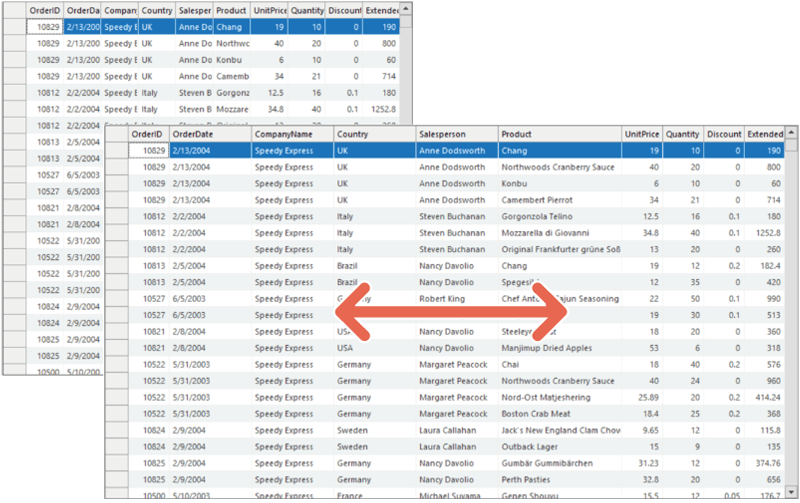Sort by OrderDate header in front grid
800x503 pixels.
coord(210,134)
